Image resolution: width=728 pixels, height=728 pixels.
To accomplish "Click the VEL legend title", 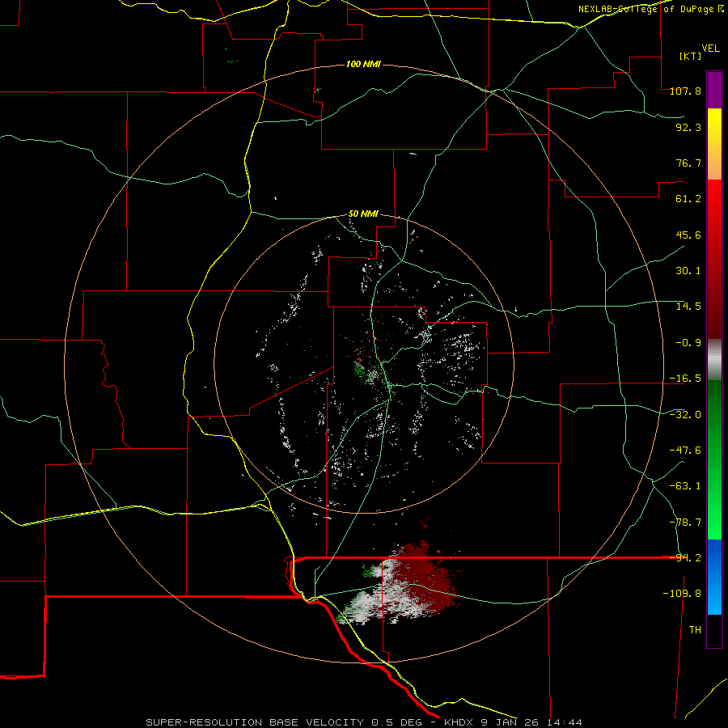I will [710, 49].
